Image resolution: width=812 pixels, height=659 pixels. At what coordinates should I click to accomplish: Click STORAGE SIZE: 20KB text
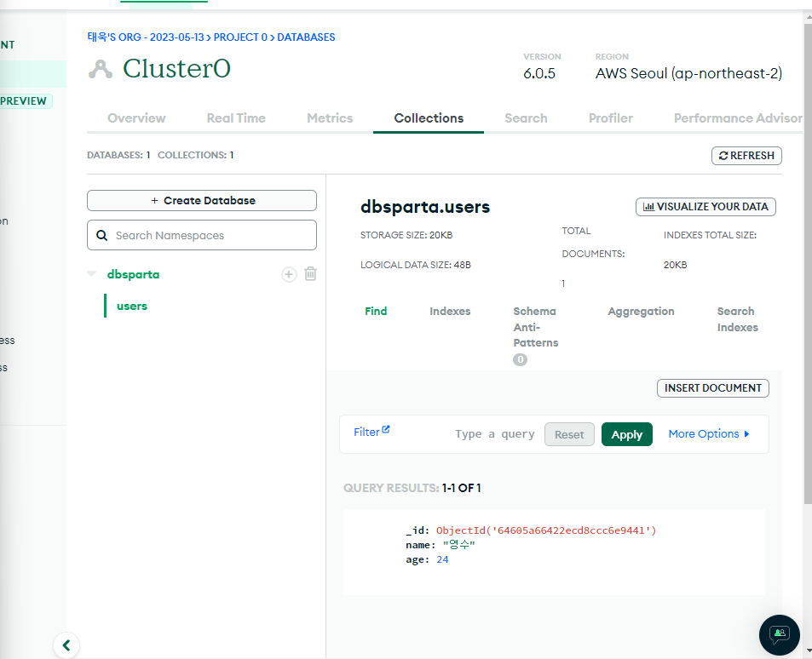(x=406, y=235)
